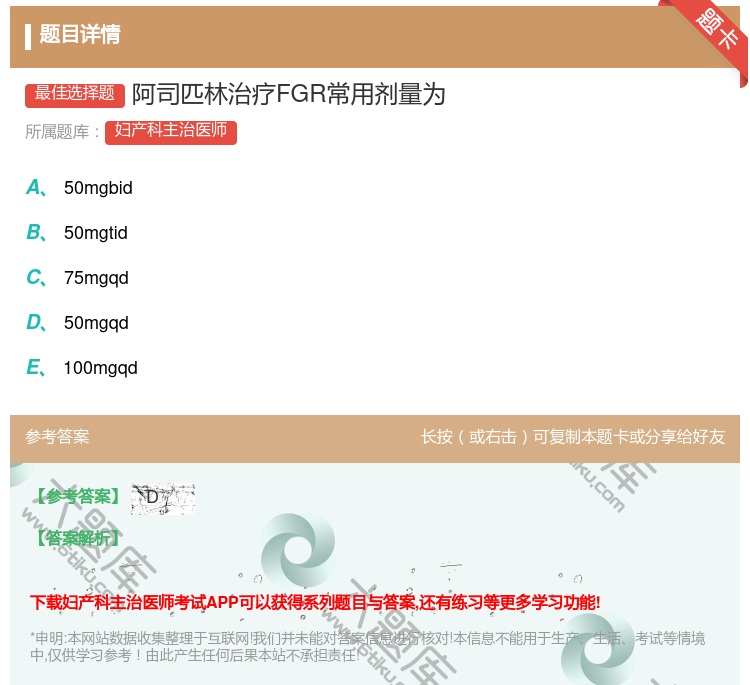Click the 最佳选择题 tag
The height and width of the screenshot is (685, 750).
75,94
